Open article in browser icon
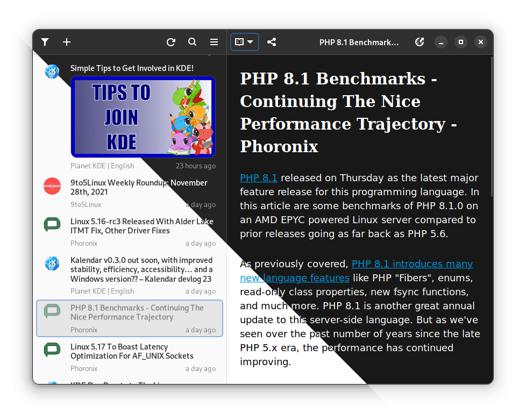Viewport: 526px width, 420px height. [420, 42]
